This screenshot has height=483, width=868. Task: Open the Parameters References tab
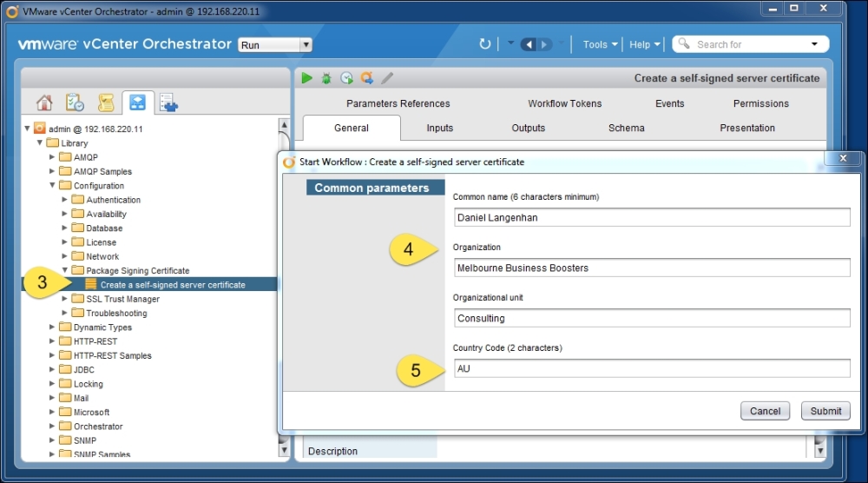tap(398, 103)
